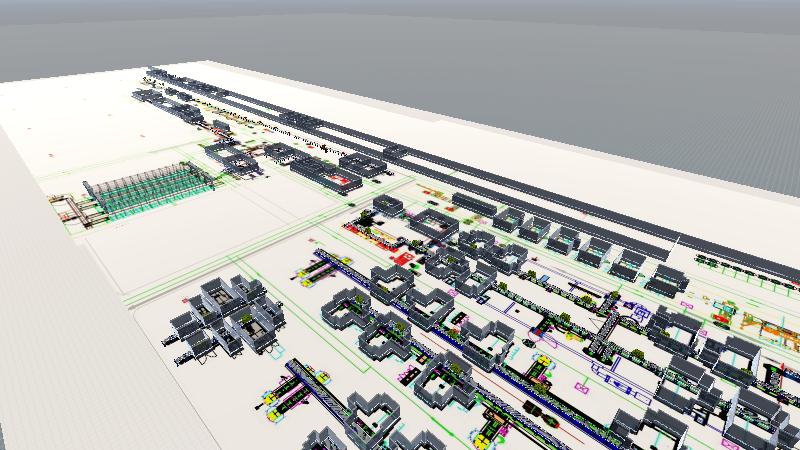The image size is (800, 450).
Task: Click the long dark strip along the top edge
Action: point(300,112)
